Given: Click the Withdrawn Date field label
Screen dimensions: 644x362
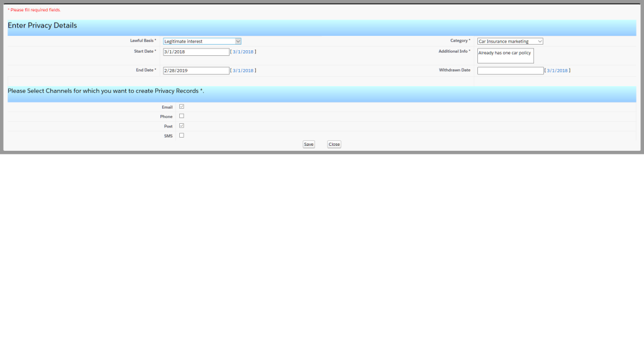Looking at the screenshot, I should [x=455, y=70].
